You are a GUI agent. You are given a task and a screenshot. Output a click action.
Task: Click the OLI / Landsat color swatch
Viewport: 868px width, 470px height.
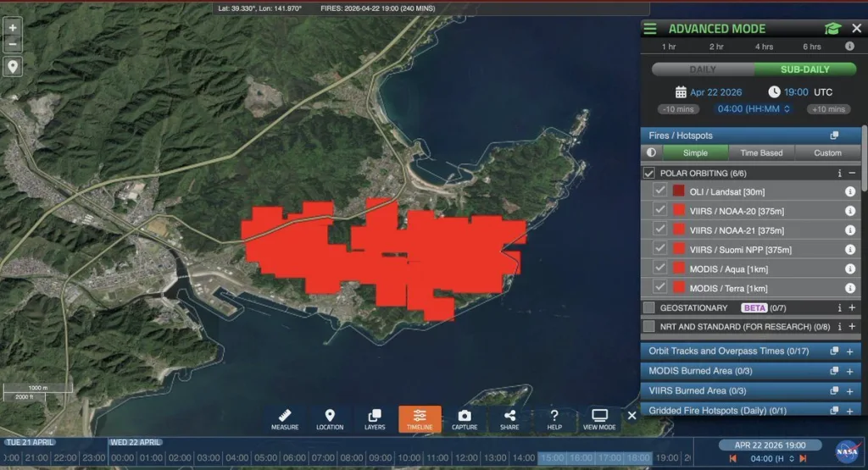[x=678, y=191]
